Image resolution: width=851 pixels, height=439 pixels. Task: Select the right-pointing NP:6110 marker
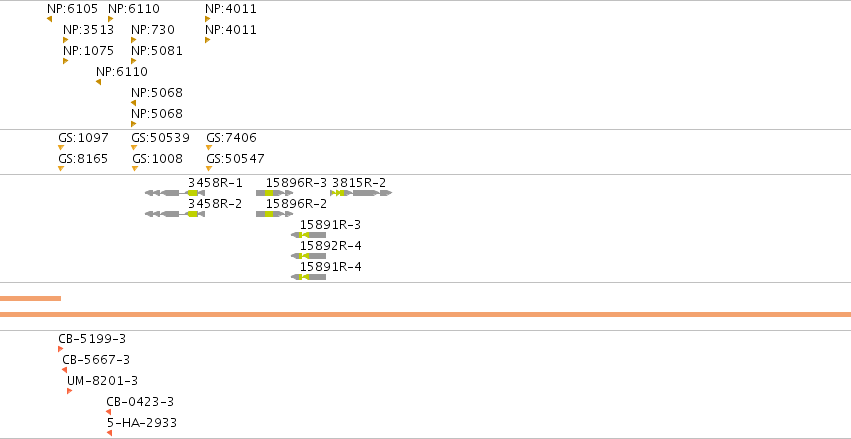[111, 19]
